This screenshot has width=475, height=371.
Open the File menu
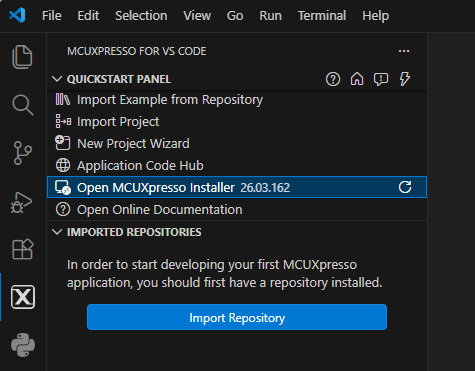tap(52, 16)
